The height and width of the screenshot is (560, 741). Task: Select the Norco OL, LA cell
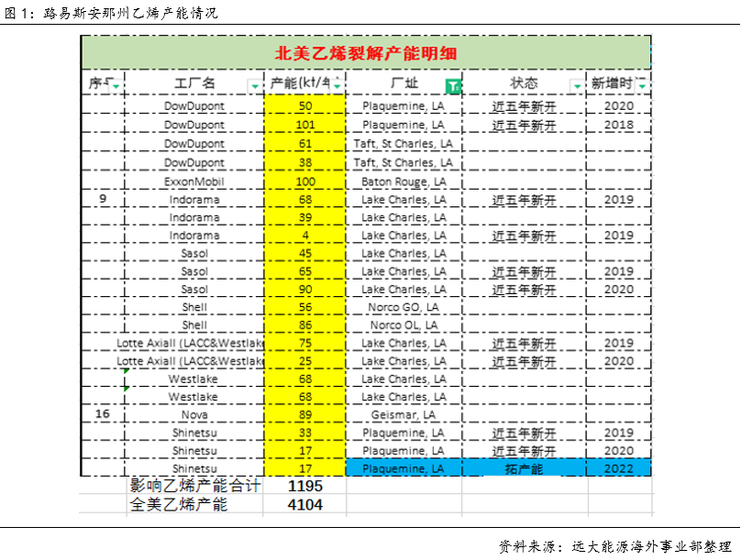404,324
